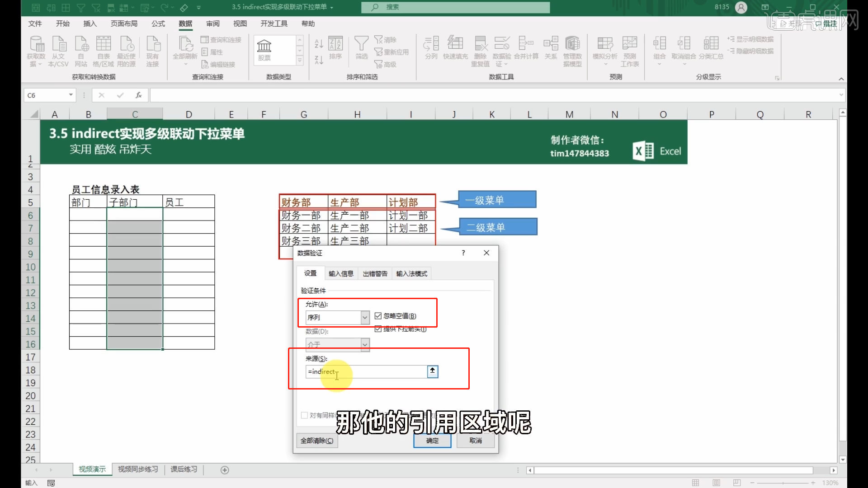Expand the Data (数据) criteria dropdown
This screenshot has width=868, height=488.
[x=365, y=344]
